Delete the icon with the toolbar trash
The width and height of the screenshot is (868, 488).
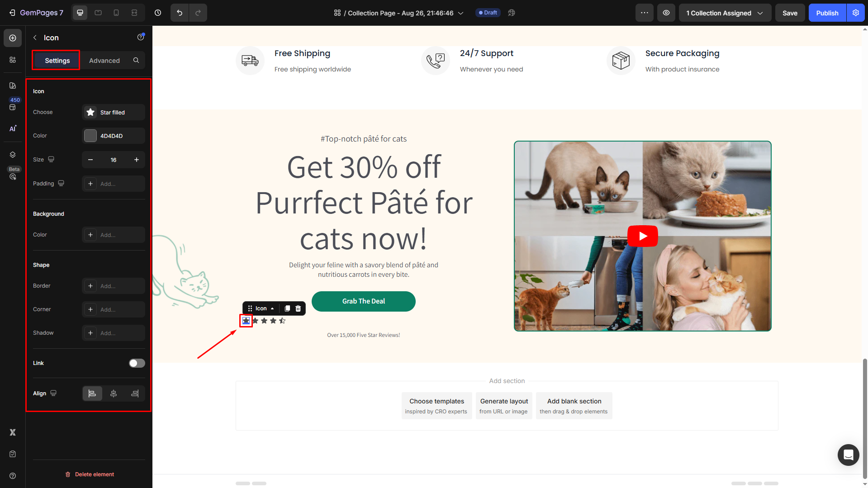(x=298, y=308)
